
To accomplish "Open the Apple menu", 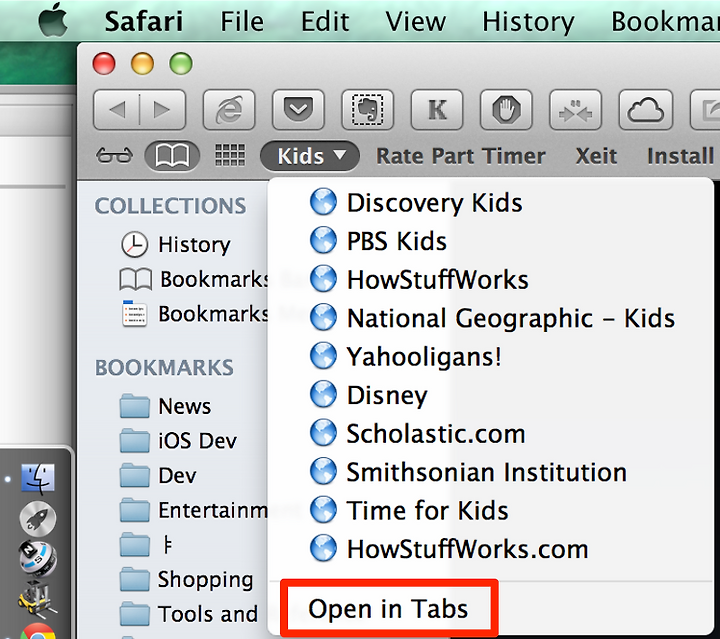I will (x=53, y=19).
